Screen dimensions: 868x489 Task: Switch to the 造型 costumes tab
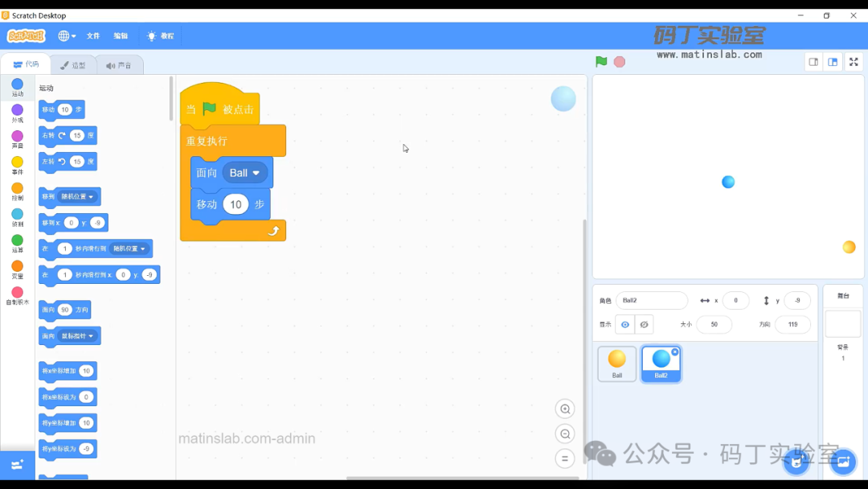pyautogui.click(x=73, y=65)
